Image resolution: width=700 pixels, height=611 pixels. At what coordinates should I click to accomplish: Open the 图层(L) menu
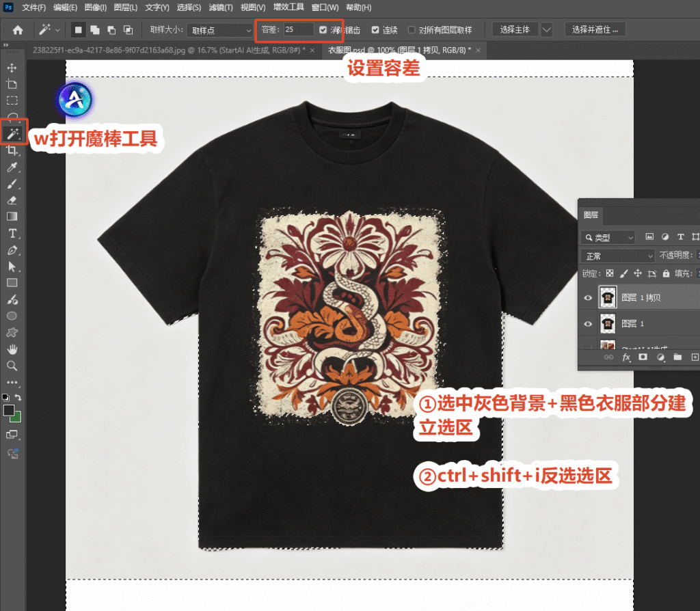tap(126, 8)
